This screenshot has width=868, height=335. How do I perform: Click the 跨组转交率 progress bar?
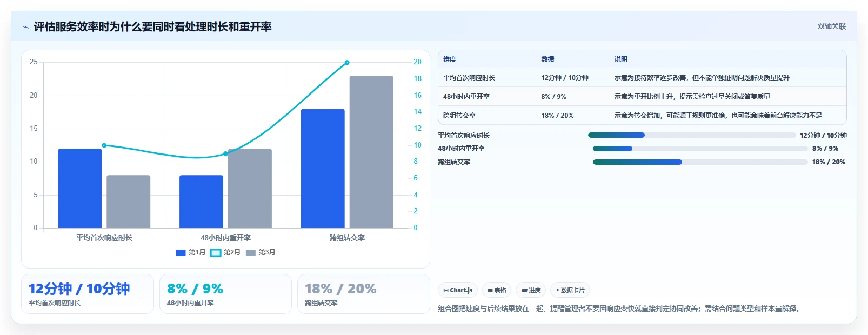700,162
